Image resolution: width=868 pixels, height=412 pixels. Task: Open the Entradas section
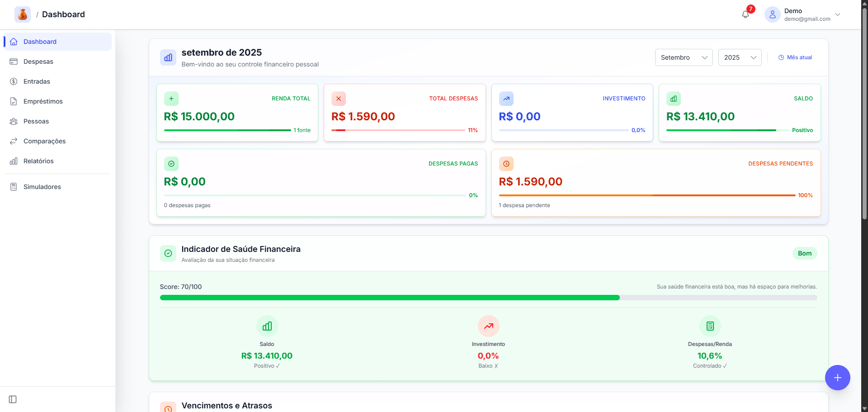pos(37,81)
